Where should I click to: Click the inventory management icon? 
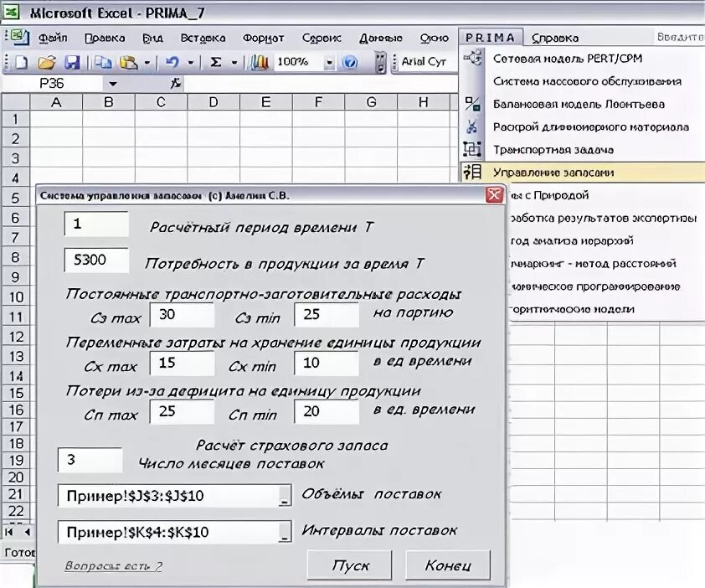click(472, 172)
